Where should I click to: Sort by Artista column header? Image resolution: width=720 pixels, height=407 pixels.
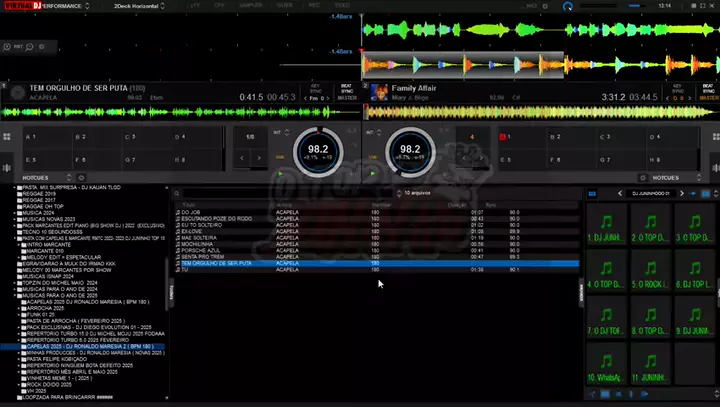point(284,205)
